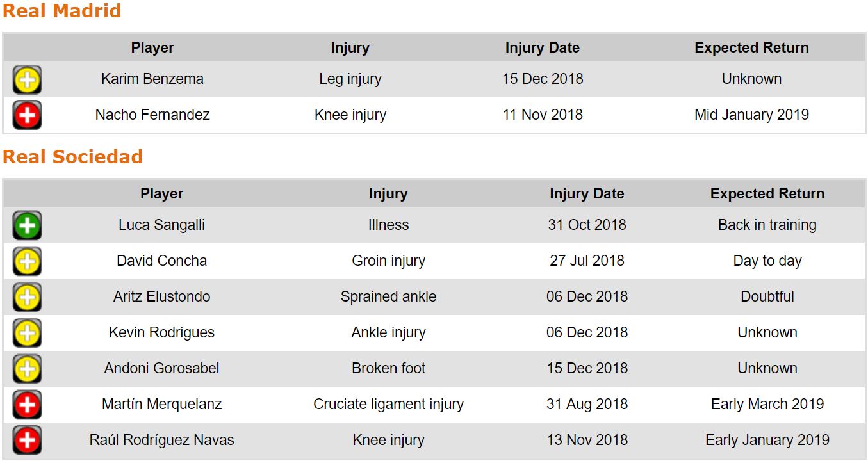Screen dimensions: 868x461
Task: Click the Back in training text
Action: pos(767,225)
